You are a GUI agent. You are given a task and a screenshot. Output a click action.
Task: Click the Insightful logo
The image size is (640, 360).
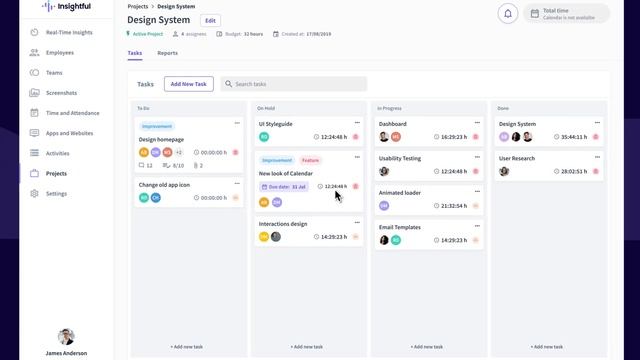coord(66,7)
